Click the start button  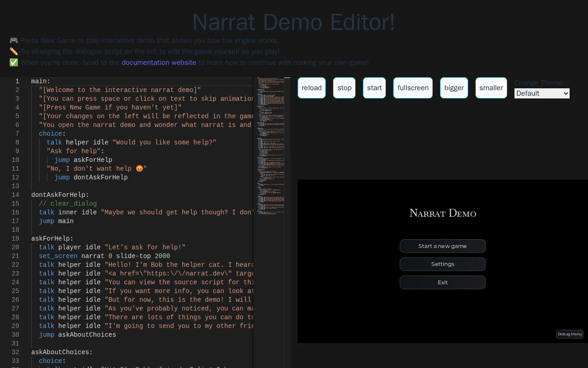coord(374,88)
